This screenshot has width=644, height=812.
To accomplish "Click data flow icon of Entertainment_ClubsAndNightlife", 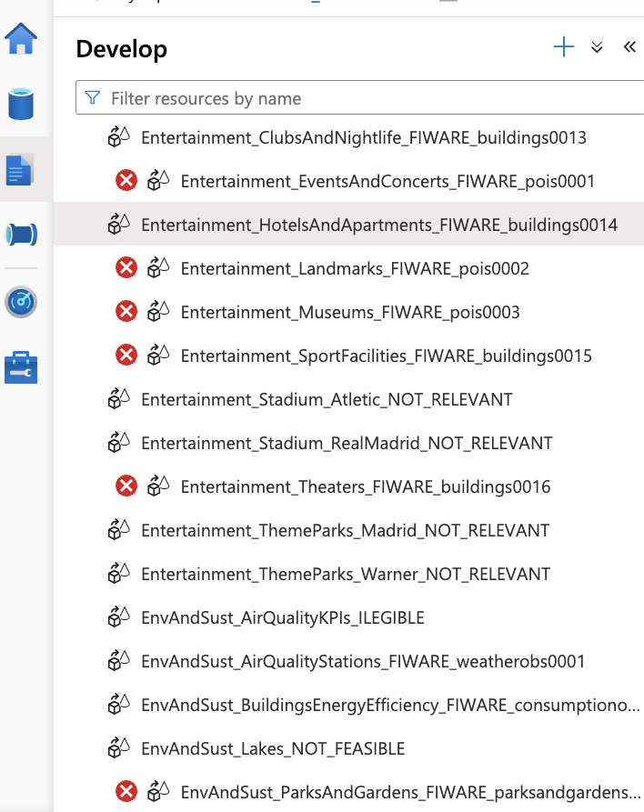I will [x=118, y=137].
